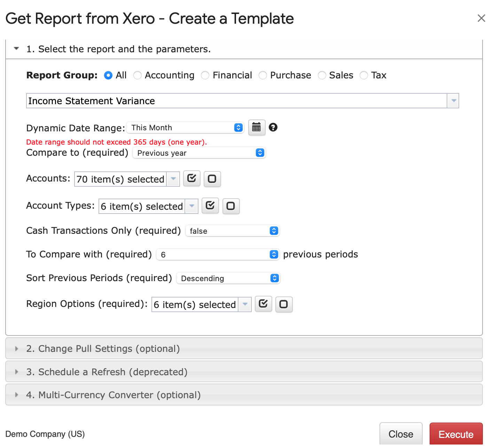This screenshot has width=486, height=448.
Task: Open the calendar date picker icon
Action: (257, 128)
